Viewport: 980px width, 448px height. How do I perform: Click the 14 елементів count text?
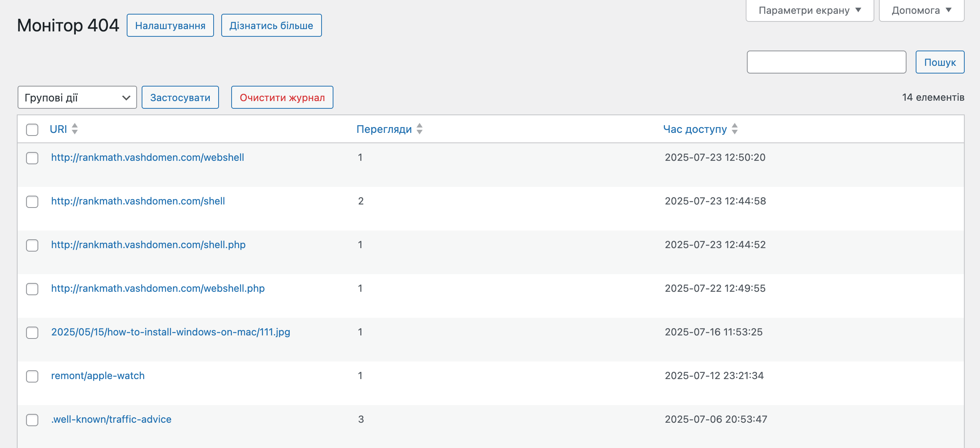(x=933, y=97)
